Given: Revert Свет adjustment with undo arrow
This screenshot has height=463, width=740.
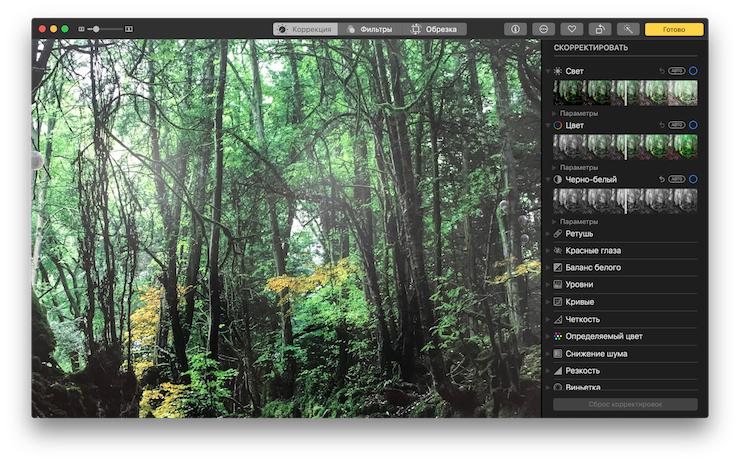Looking at the screenshot, I should click(x=662, y=71).
